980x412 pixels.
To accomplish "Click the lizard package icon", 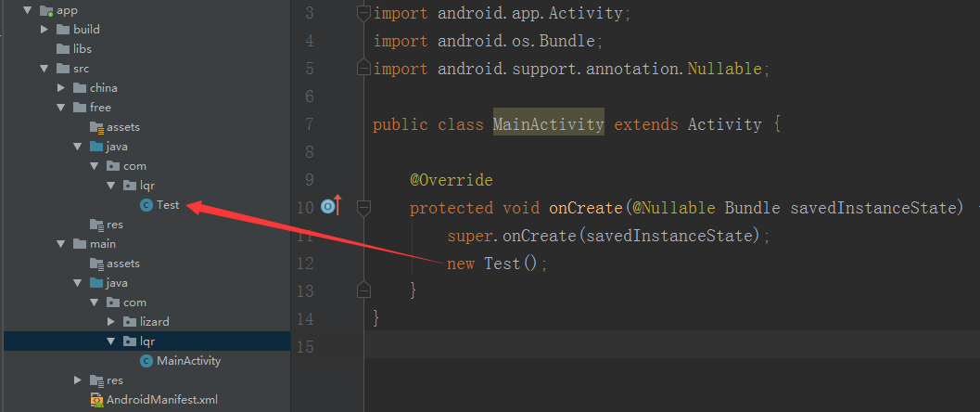I will [130, 321].
